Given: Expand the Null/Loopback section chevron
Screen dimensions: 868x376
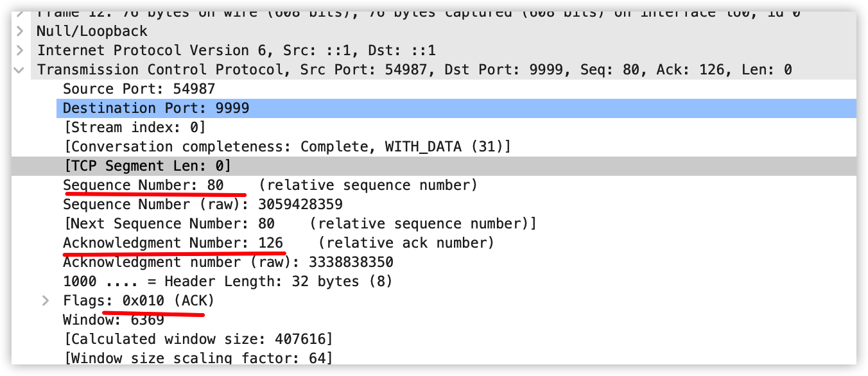Looking at the screenshot, I should (x=20, y=31).
